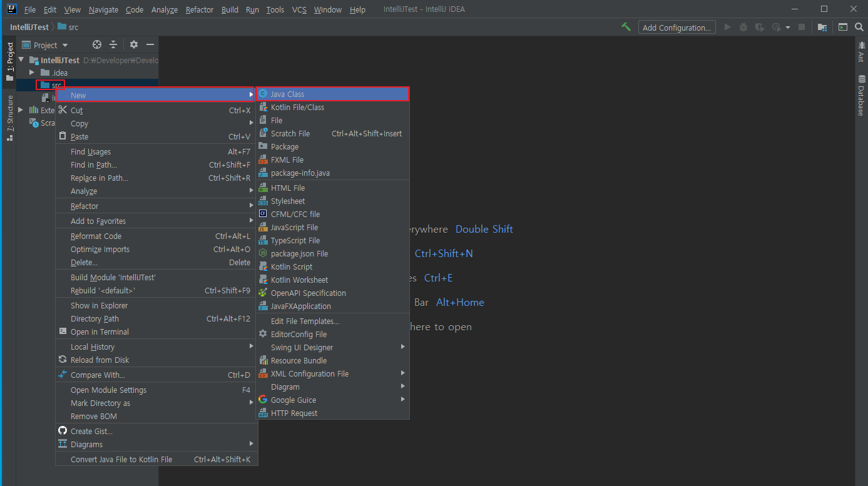Viewport: 868px width, 486px height.
Task: Click Edit File Templates... in New submenu
Action: [x=333, y=321]
